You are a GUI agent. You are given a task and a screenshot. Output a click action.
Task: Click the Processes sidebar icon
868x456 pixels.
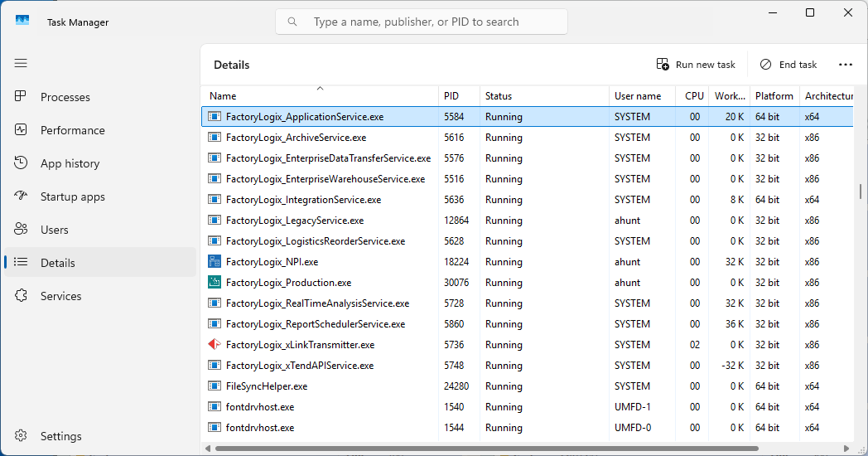click(x=21, y=96)
